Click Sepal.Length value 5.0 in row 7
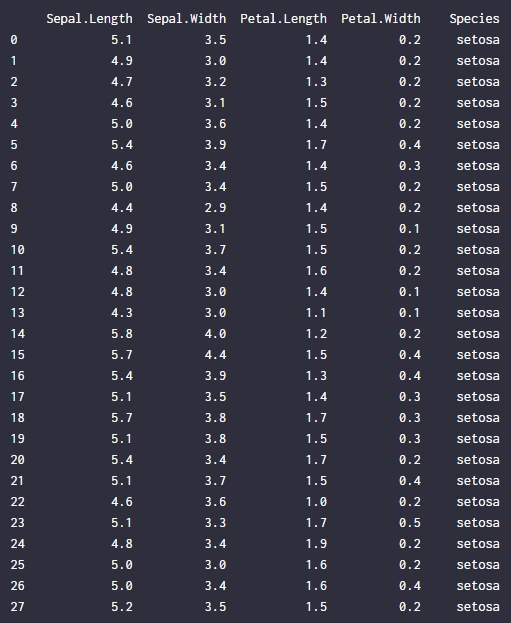 [122, 187]
